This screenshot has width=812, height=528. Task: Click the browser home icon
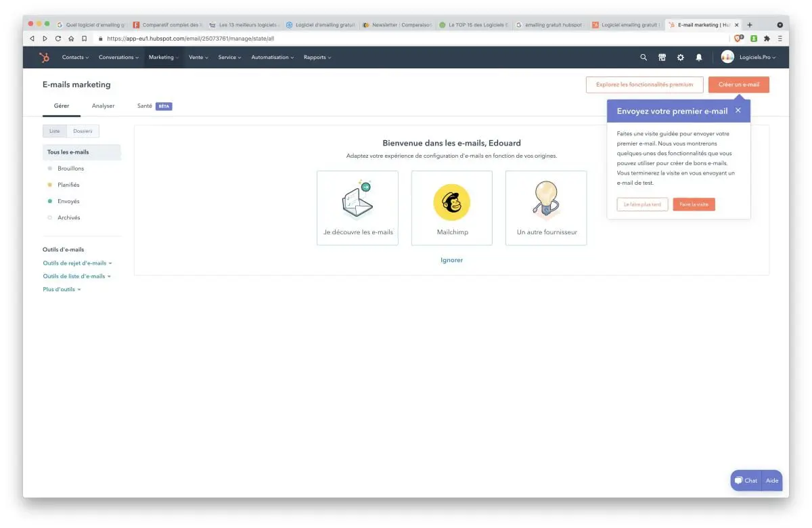(71, 39)
